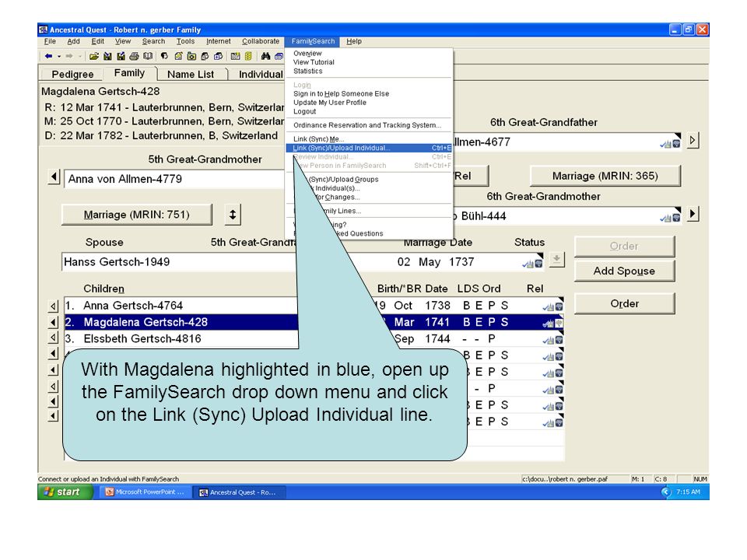Click the Anna von Allmen-4779 name field

click(x=174, y=179)
